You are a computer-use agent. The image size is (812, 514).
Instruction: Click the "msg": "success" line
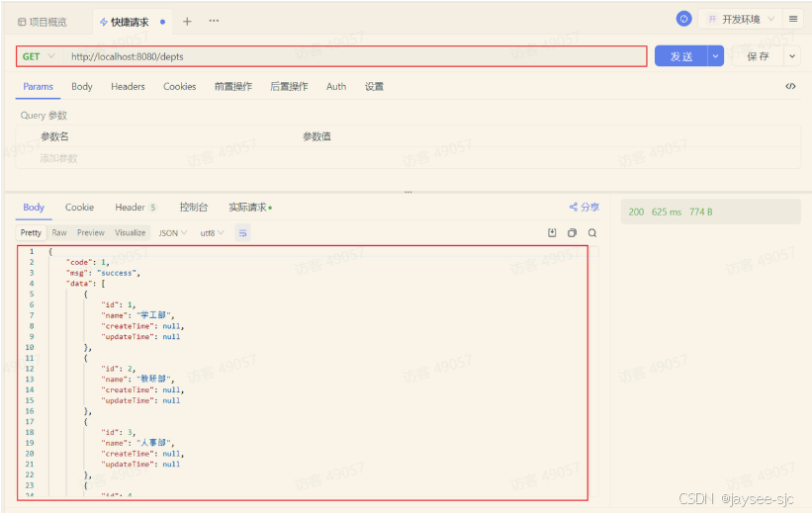(103, 273)
